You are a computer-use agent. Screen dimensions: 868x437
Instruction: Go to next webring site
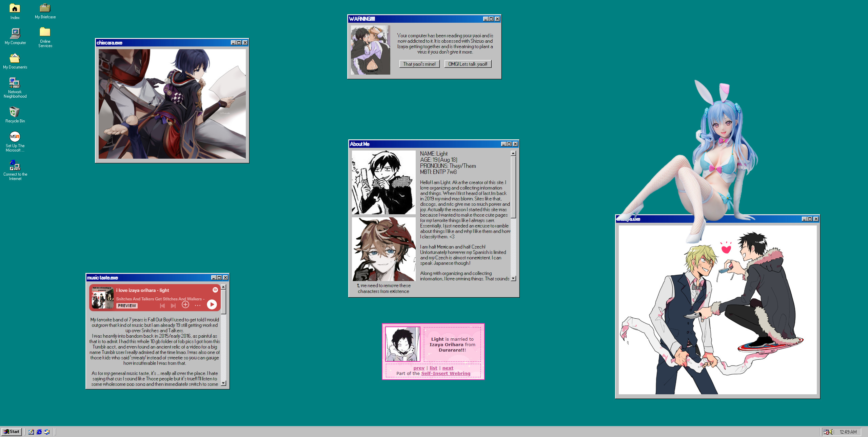448,368
